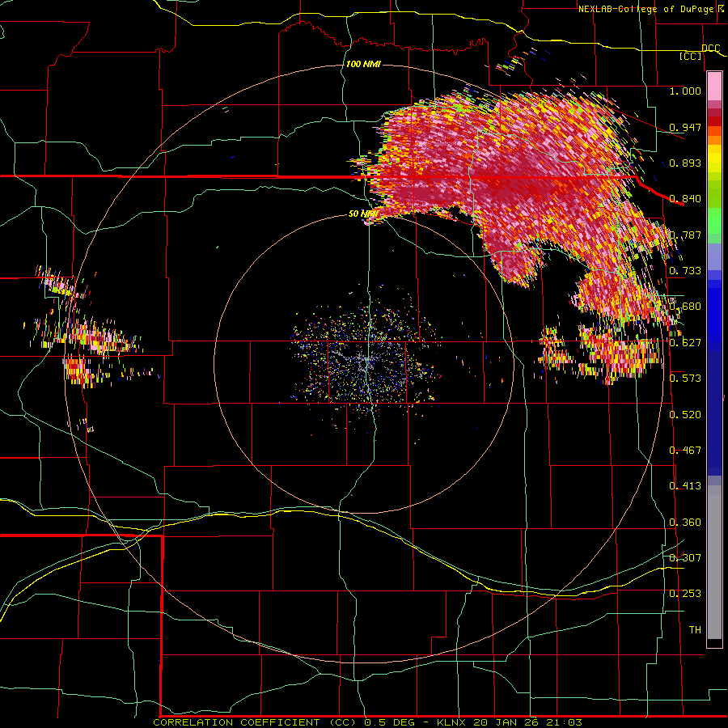Click the 0.307 color scale value
Screen dimensions: 728x728
[685, 558]
